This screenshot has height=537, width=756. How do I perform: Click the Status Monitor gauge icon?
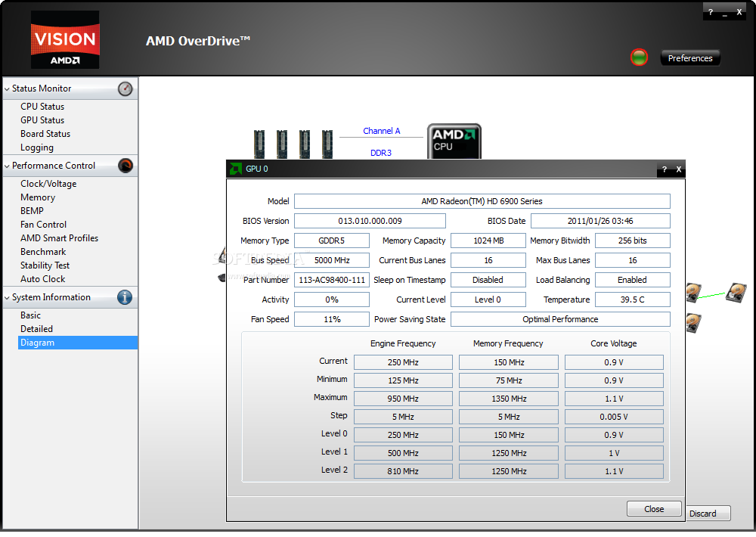(x=125, y=88)
